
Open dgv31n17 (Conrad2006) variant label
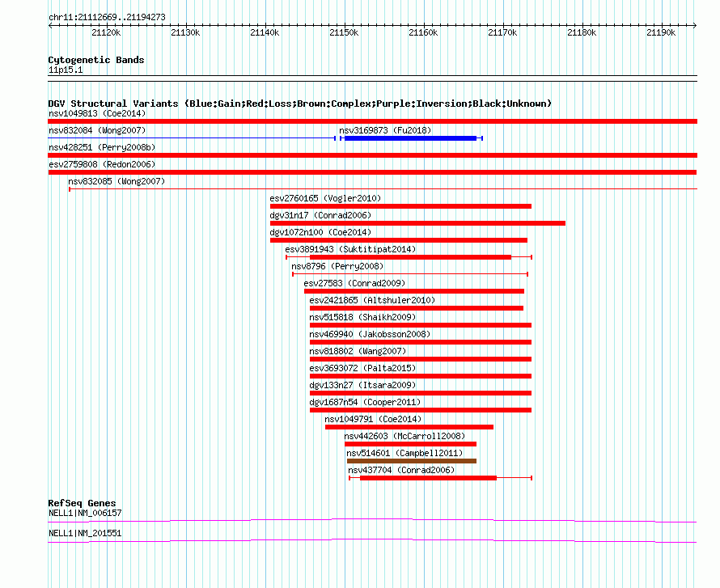tap(320, 215)
